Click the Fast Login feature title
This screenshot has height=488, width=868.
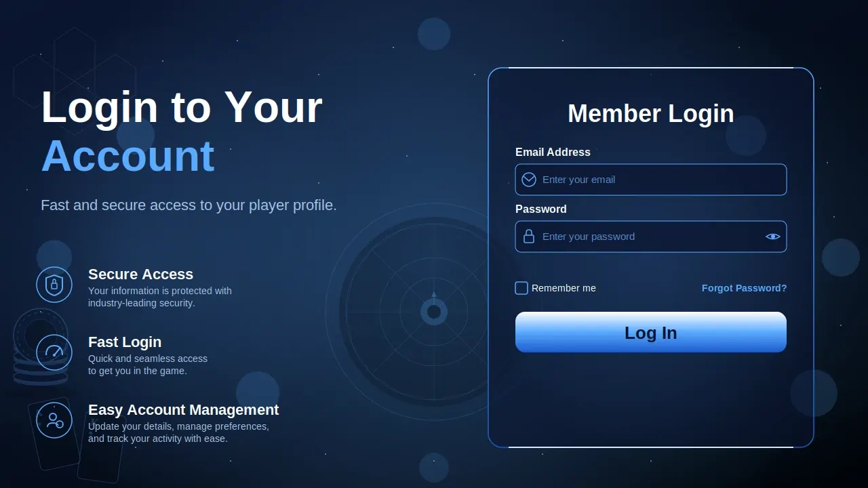125,342
